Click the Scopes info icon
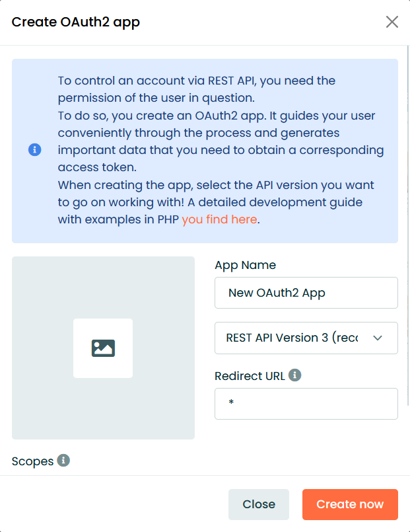 tap(63, 461)
